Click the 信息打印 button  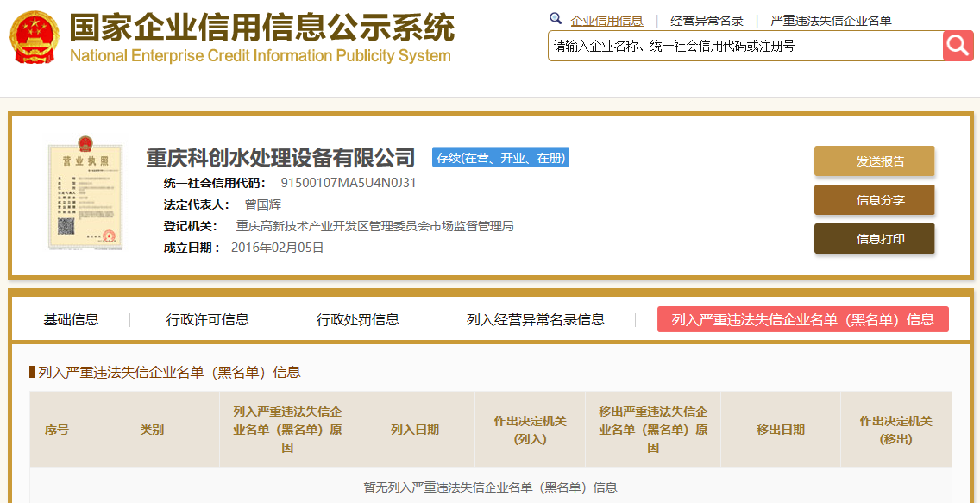coord(874,239)
